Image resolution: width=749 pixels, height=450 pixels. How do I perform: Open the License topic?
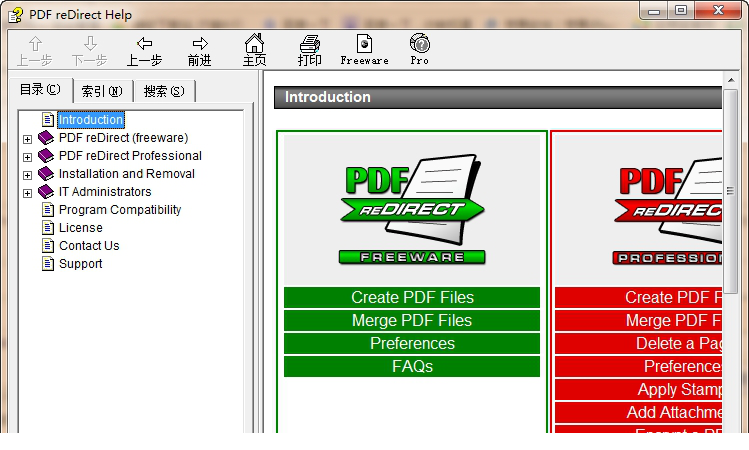[80, 228]
